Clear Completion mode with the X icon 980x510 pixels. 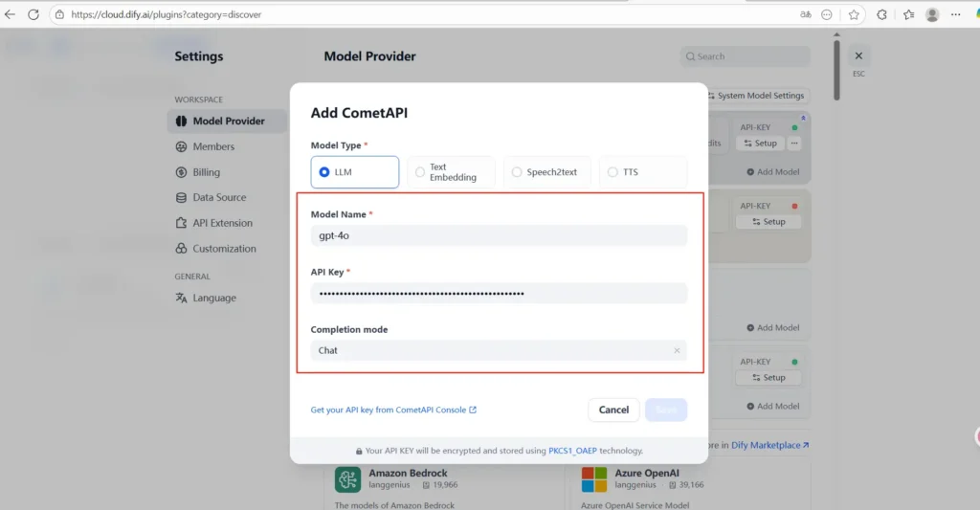(677, 350)
